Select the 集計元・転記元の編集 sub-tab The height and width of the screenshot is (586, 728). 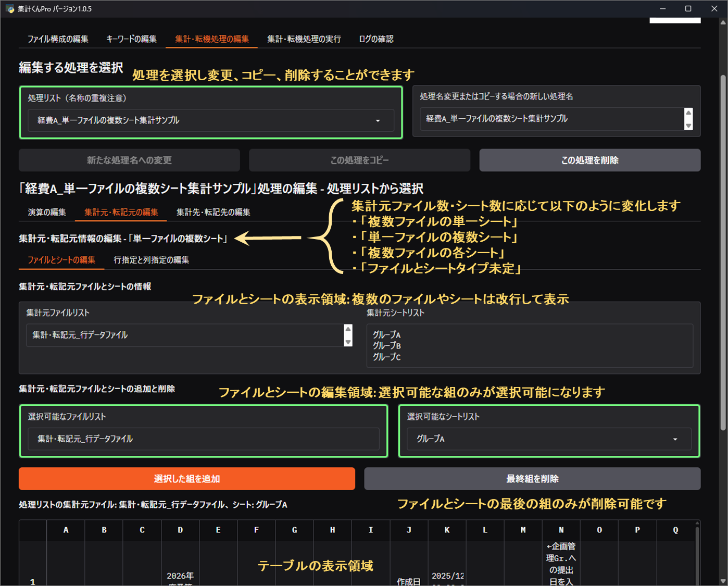tap(121, 212)
